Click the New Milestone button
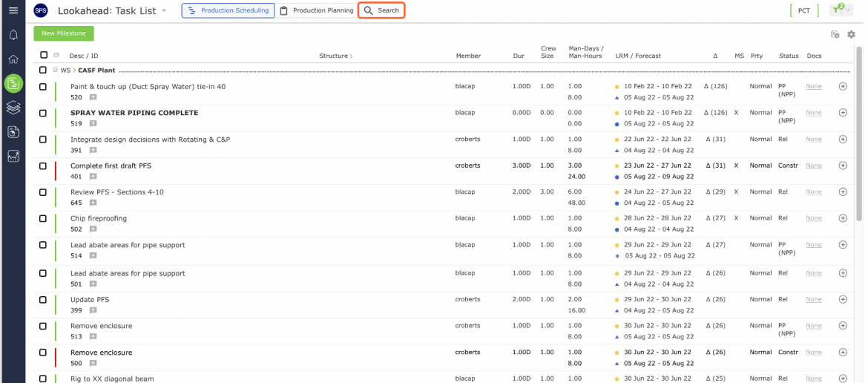The image size is (868, 383). pyautogui.click(x=64, y=33)
